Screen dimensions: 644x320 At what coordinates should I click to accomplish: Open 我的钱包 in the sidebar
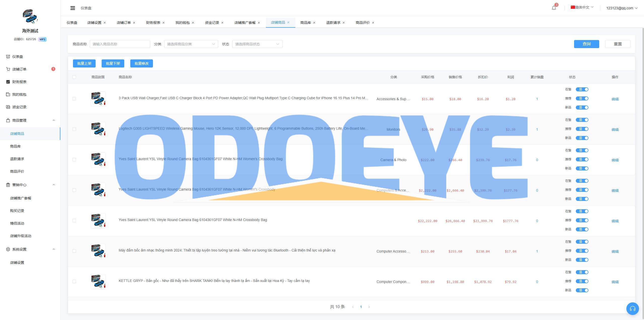coord(19,94)
